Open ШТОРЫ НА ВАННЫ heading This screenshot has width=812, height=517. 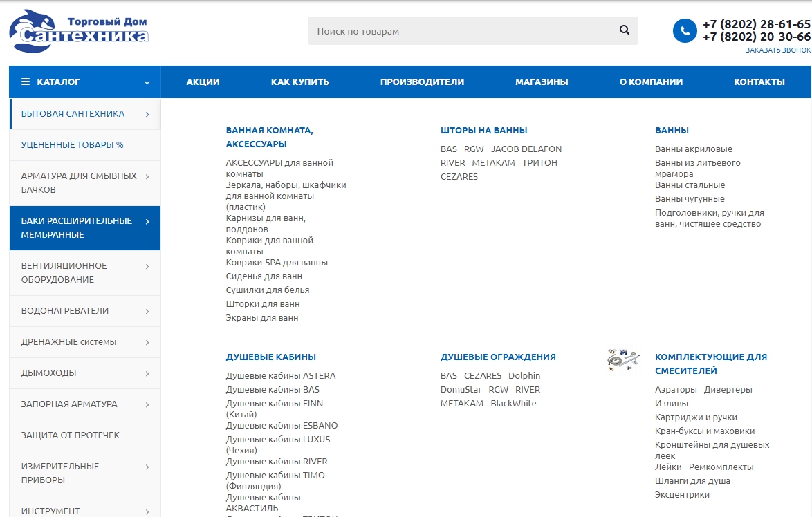click(483, 131)
